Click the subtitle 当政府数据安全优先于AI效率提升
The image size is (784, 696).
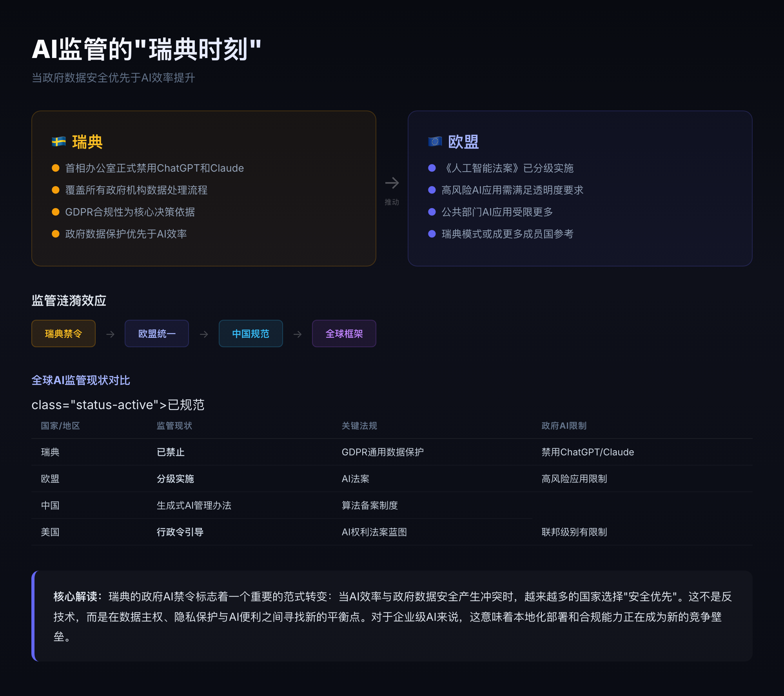pyautogui.click(x=114, y=78)
